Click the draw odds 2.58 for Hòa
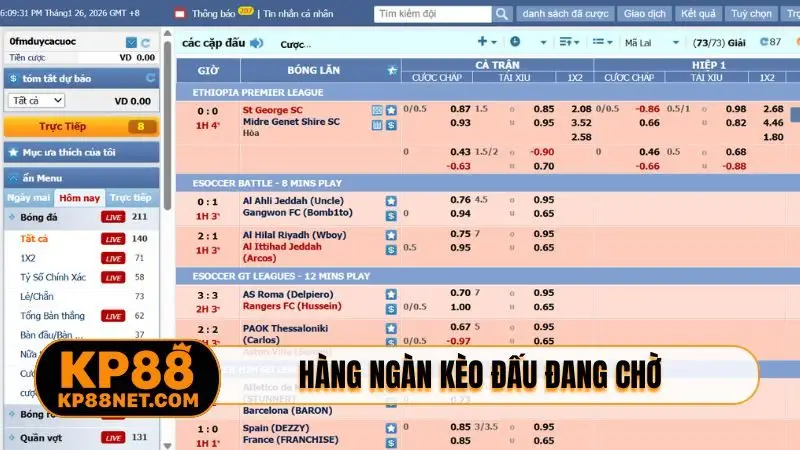 click(x=581, y=137)
